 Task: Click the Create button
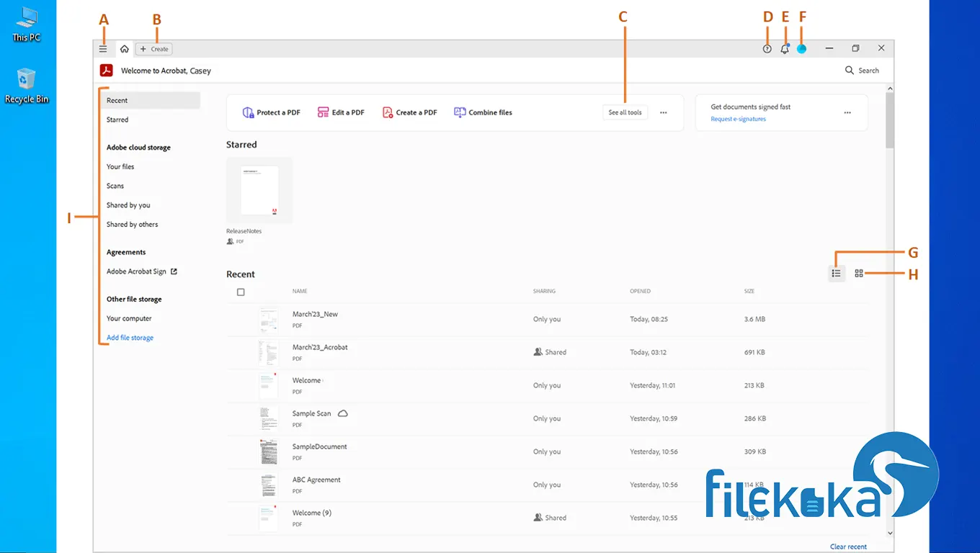[154, 49]
